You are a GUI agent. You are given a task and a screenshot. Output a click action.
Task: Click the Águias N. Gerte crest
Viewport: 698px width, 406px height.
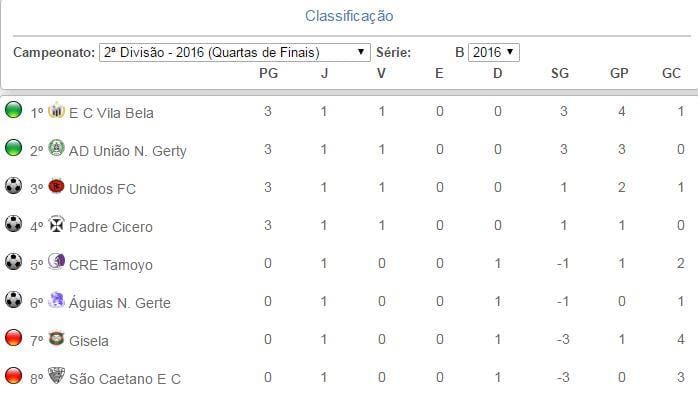56,302
